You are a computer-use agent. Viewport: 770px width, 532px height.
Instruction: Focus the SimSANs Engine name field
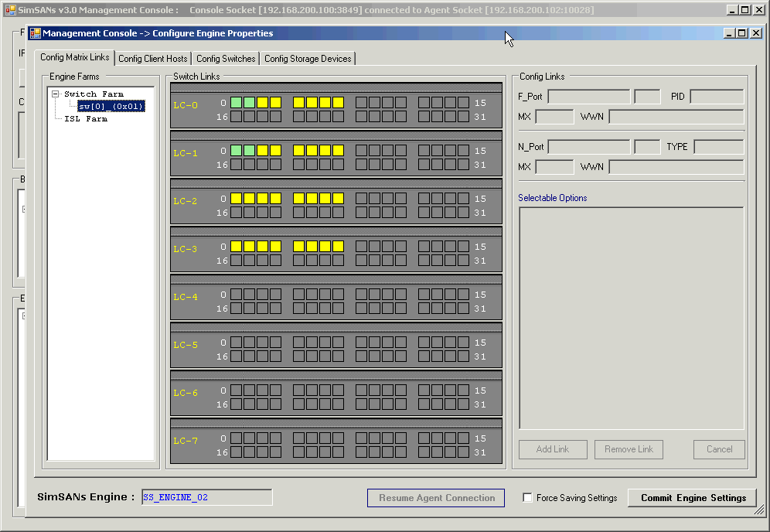pos(206,497)
